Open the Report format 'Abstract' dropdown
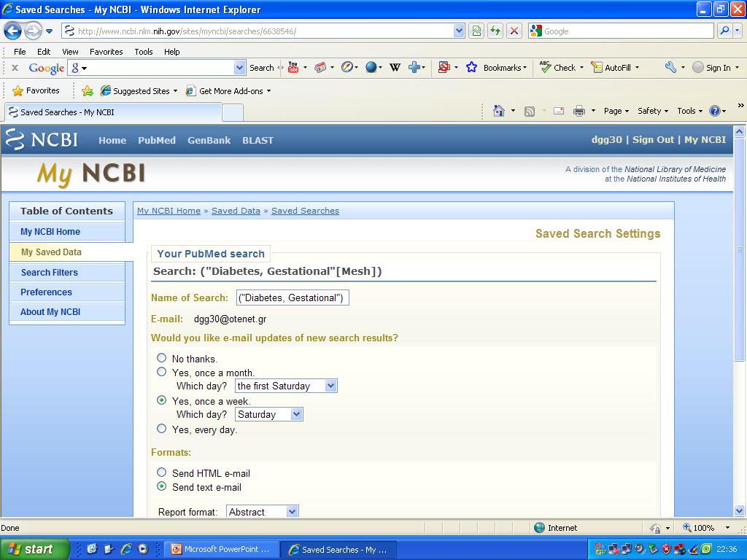 click(x=263, y=512)
